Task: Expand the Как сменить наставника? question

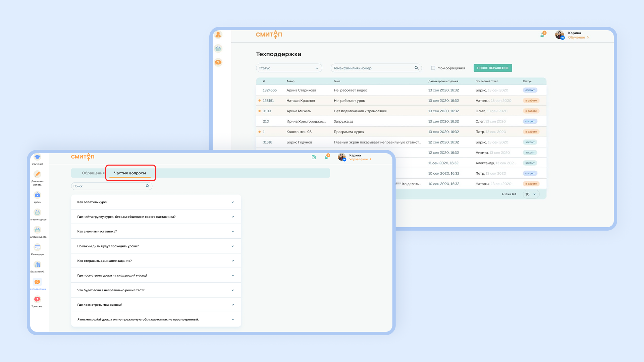Action: click(156, 231)
